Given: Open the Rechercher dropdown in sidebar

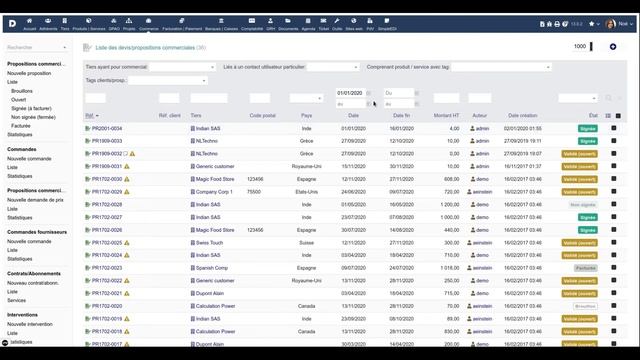Looking at the screenshot, I should coord(37,47).
